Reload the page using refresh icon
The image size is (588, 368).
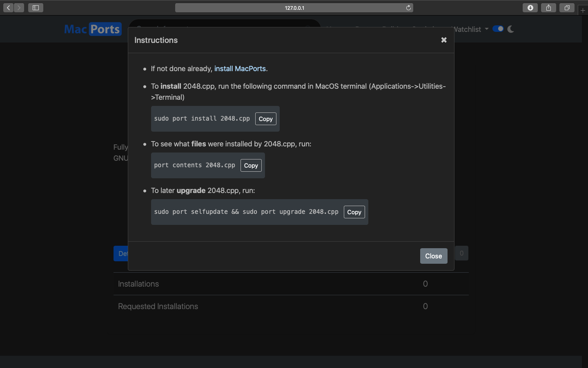(x=408, y=8)
